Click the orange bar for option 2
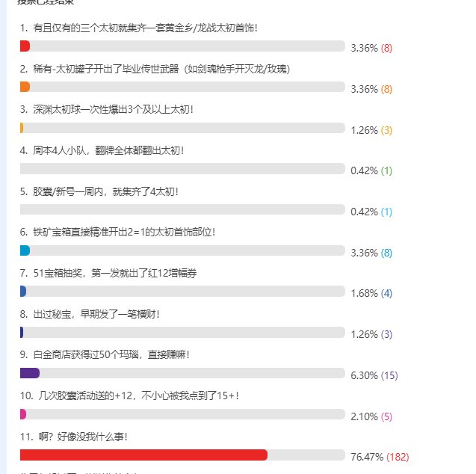The image size is (476, 474). coord(25,87)
